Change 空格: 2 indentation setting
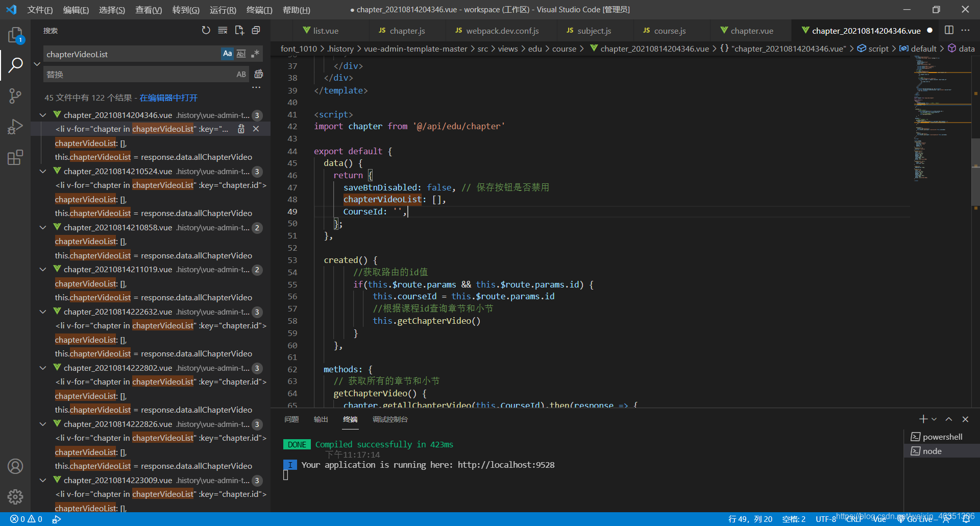 (x=794, y=519)
